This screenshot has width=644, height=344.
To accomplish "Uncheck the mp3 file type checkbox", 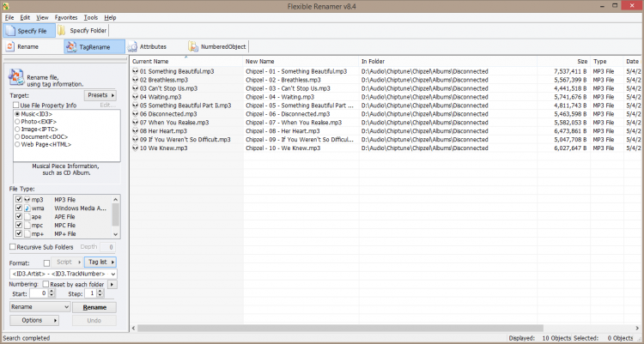I will tap(19, 200).
